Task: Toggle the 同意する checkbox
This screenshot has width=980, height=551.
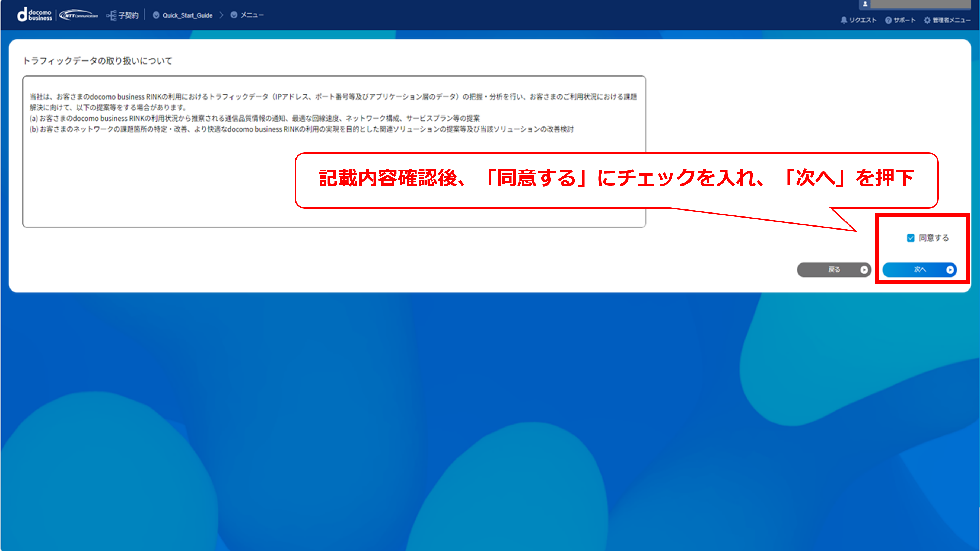Action: point(911,238)
